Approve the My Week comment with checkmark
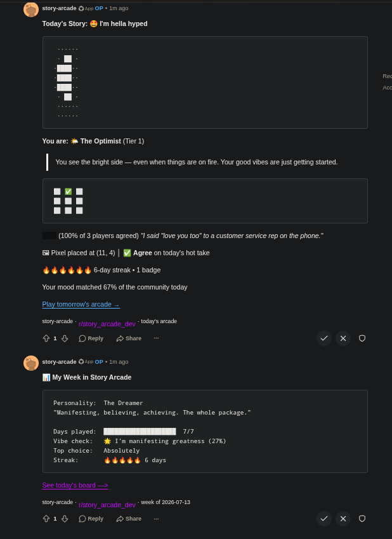 pyautogui.click(x=324, y=519)
